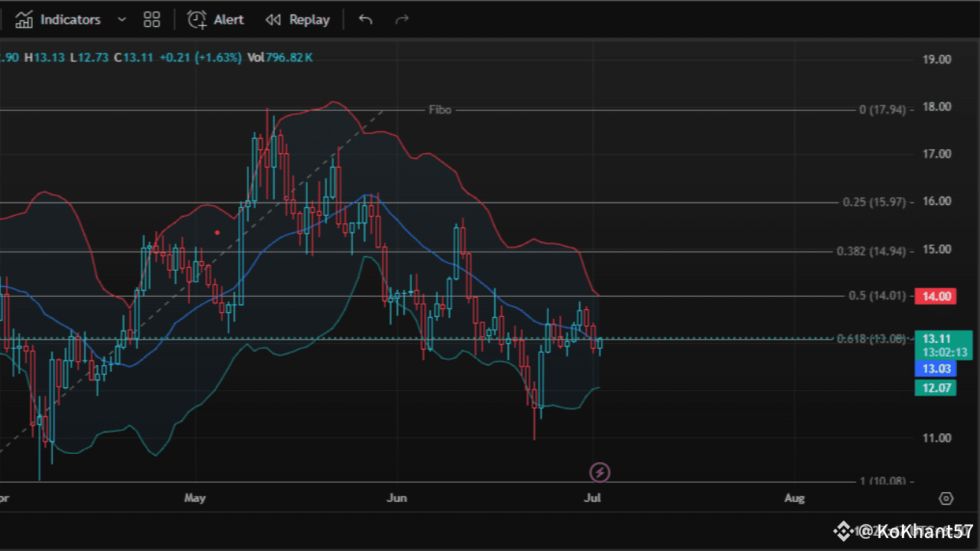Click the red 14.00 upper band price label
The height and width of the screenshot is (551, 980).
[x=936, y=297]
